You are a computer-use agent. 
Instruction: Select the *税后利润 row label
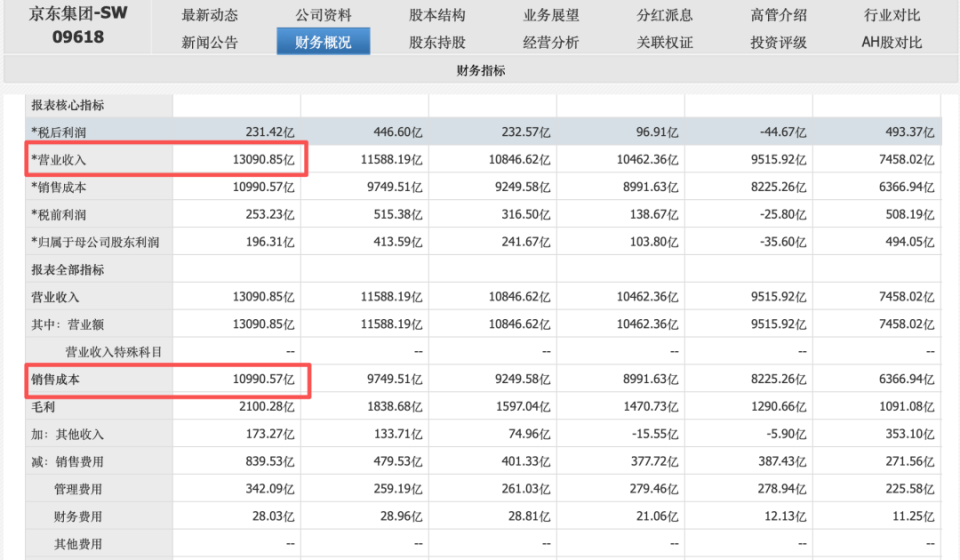click(x=59, y=132)
